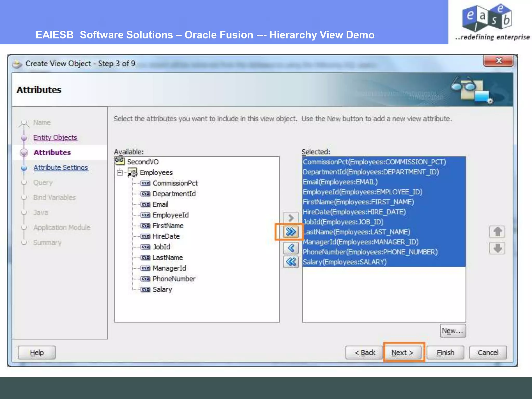This screenshot has width=532, height=399.
Task: Click the Back button
Action: click(364, 353)
